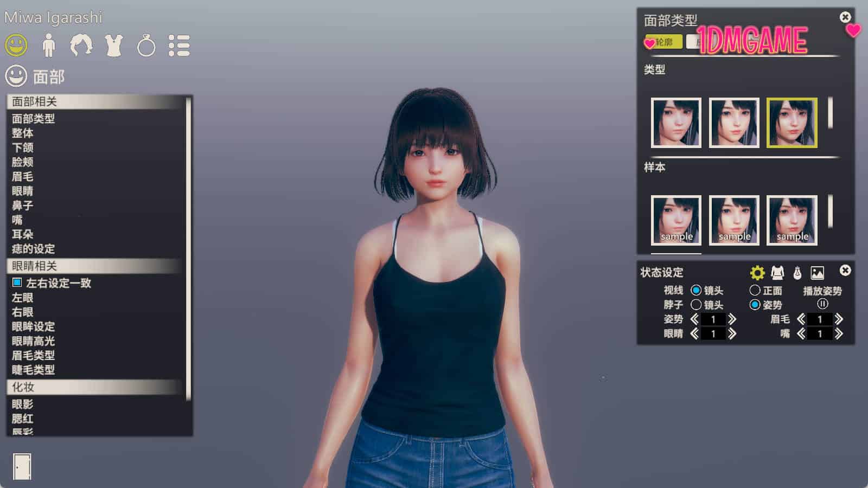The width and height of the screenshot is (868, 488).
Task: Choose the first face type thumbnail
Action: pyautogui.click(x=676, y=123)
